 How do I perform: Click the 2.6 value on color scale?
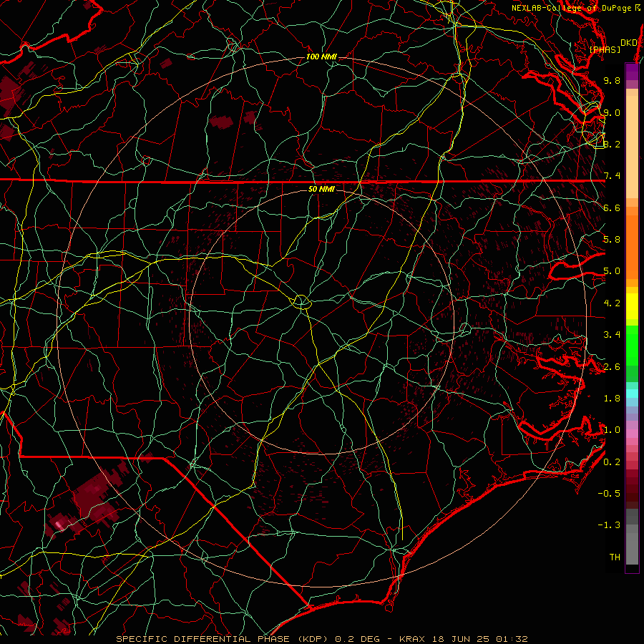click(612, 367)
